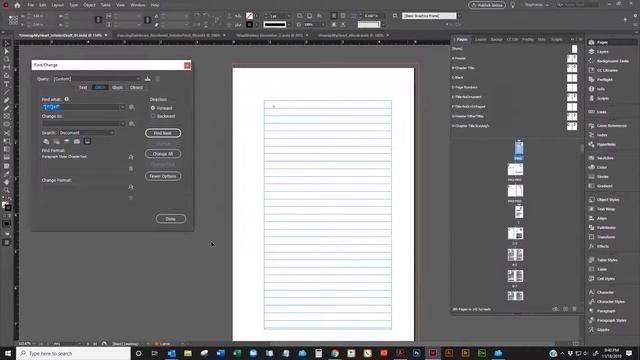Select the Type tool in the toolbox
Viewport: 640px width, 360px height.
click(7, 84)
